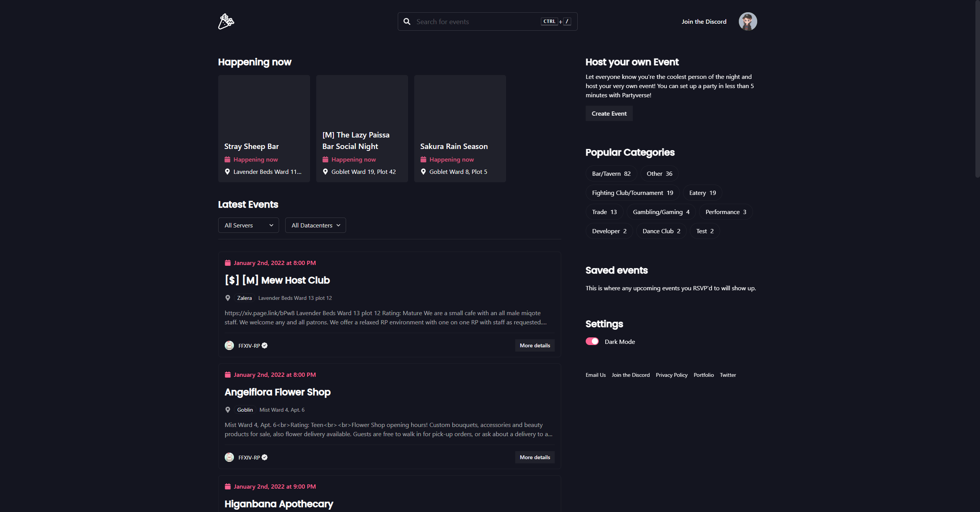Screen dimensions: 980x512
Task: Click the FFXIV-RP avatar under Mew Host Club
Action: coord(229,345)
